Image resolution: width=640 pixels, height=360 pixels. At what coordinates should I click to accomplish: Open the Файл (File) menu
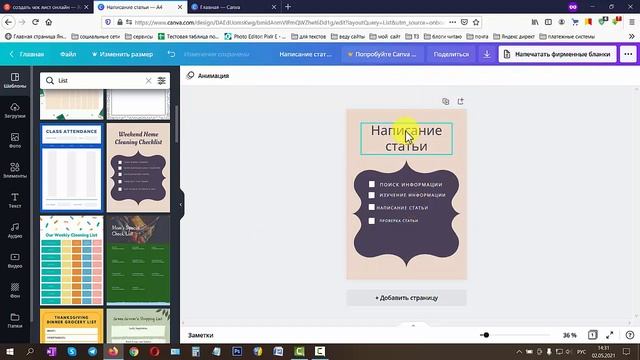tap(68, 54)
